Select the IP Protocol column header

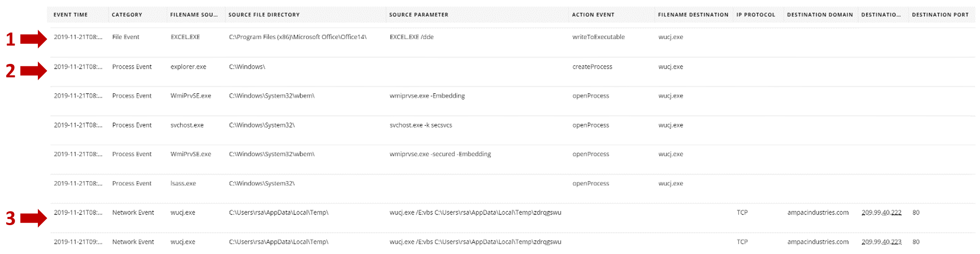756,15
